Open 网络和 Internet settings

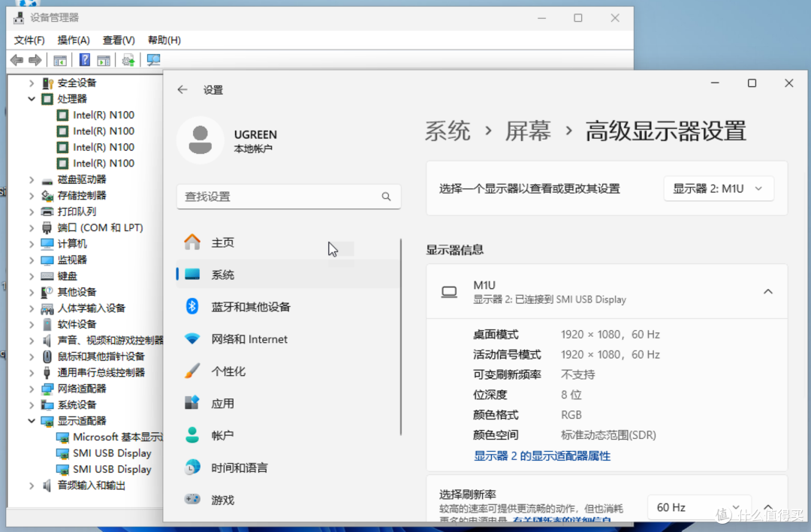pyautogui.click(x=288, y=339)
